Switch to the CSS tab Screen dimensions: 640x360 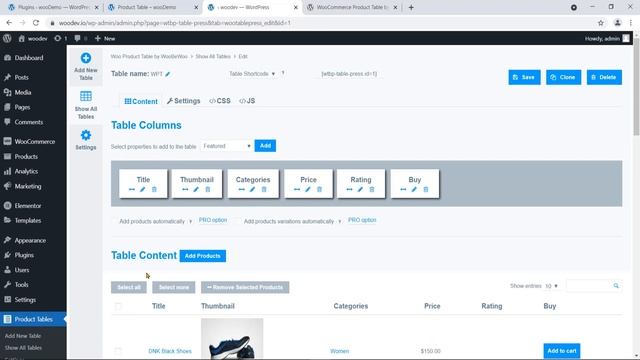(x=220, y=101)
